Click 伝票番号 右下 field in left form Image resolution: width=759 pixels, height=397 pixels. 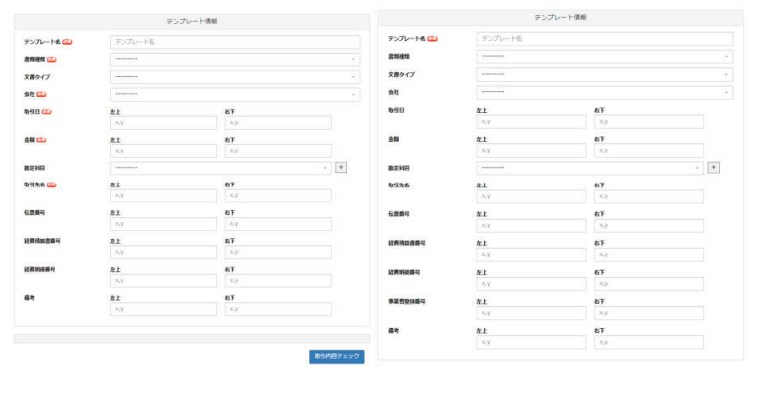pyautogui.click(x=278, y=224)
